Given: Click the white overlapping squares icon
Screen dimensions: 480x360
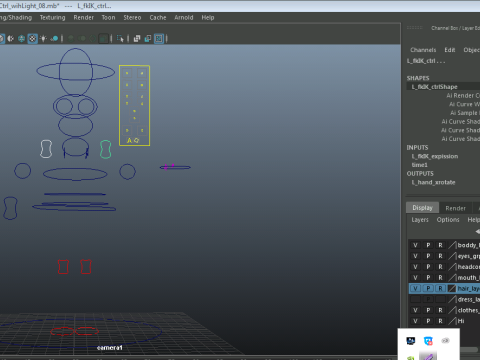Looking at the screenshot, I should [137, 39].
